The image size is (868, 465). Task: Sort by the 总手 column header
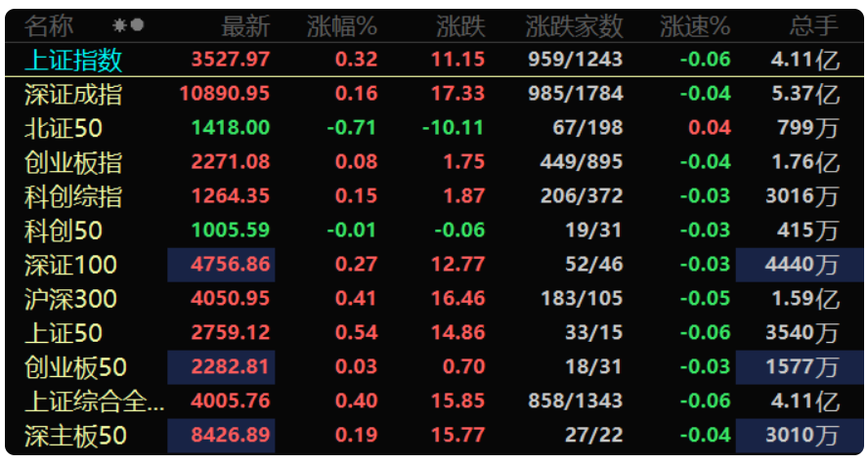813,26
